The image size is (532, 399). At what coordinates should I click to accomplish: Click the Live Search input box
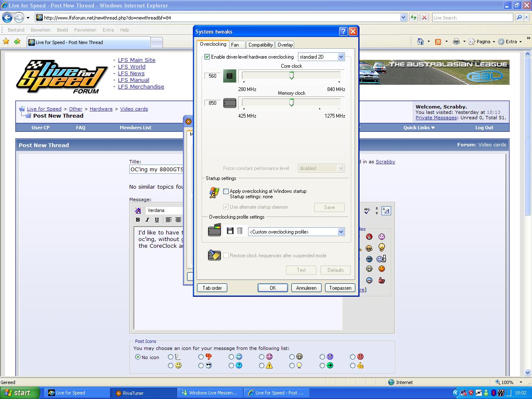click(473, 17)
